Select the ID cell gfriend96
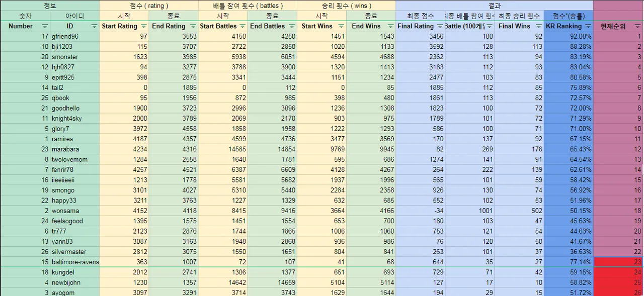This screenshot has height=296, width=644. [x=75, y=37]
